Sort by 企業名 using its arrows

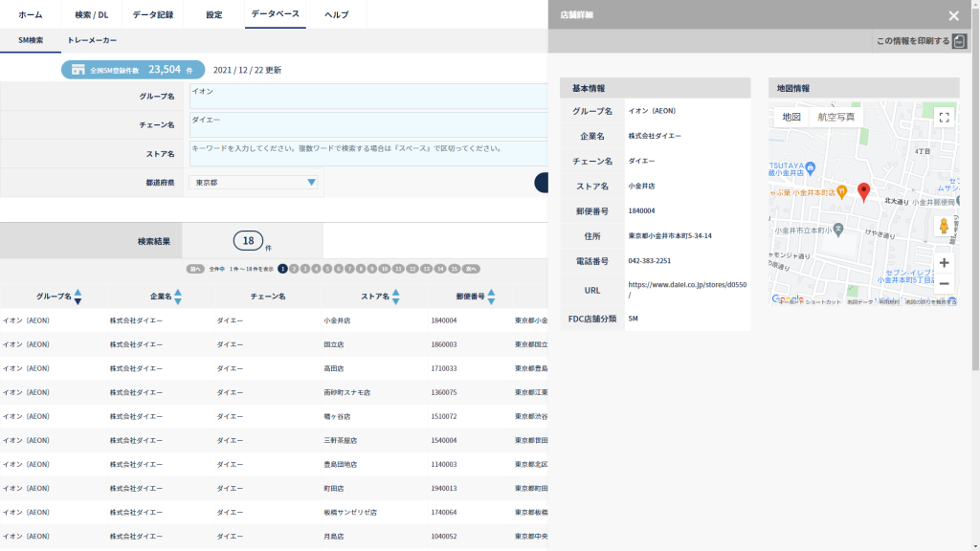click(178, 297)
